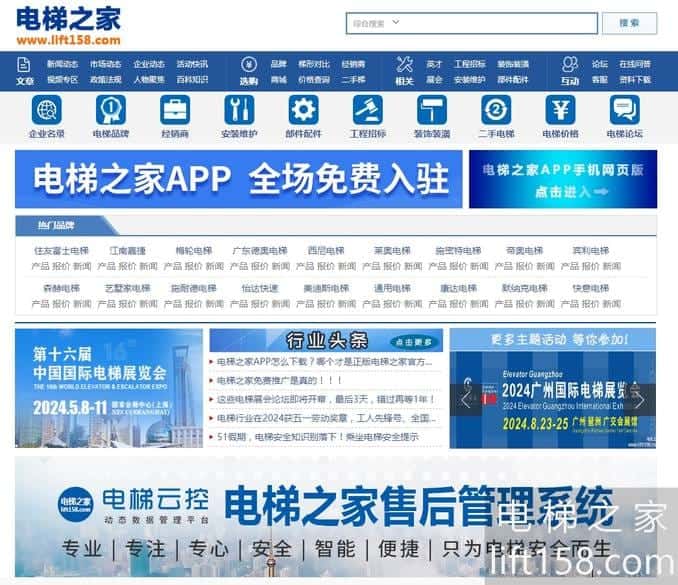Image resolution: width=678 pixels, height=585 pixels.
Task: Open 展会 in the 相关 group
Action: [434, 80]
